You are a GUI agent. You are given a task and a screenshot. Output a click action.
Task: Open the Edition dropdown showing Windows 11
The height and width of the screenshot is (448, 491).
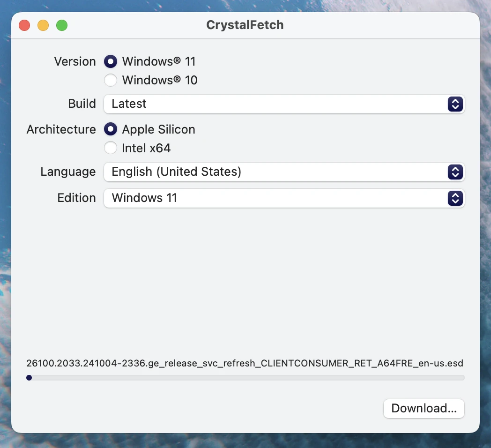coord(284,198)
